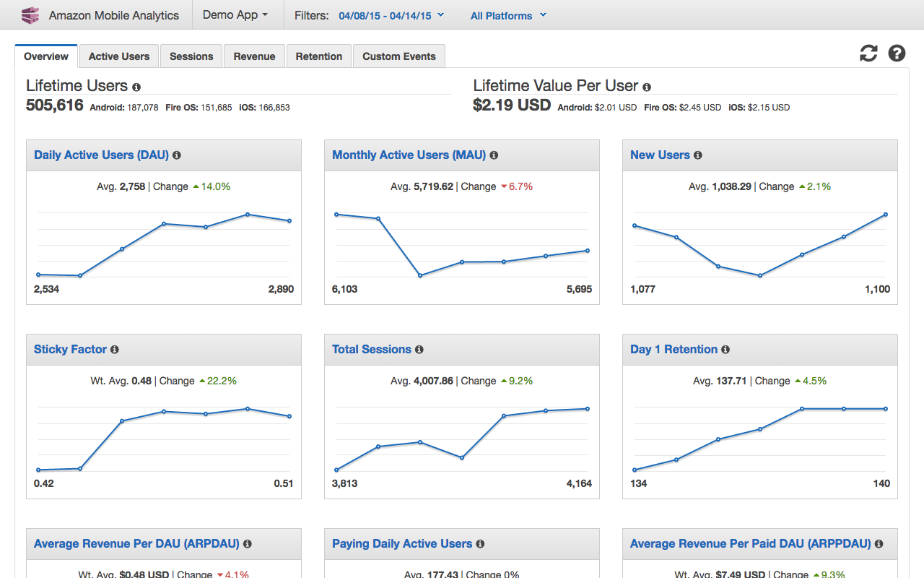
Task: Switch to the Retention tab
Action: (x=319, y=56)
